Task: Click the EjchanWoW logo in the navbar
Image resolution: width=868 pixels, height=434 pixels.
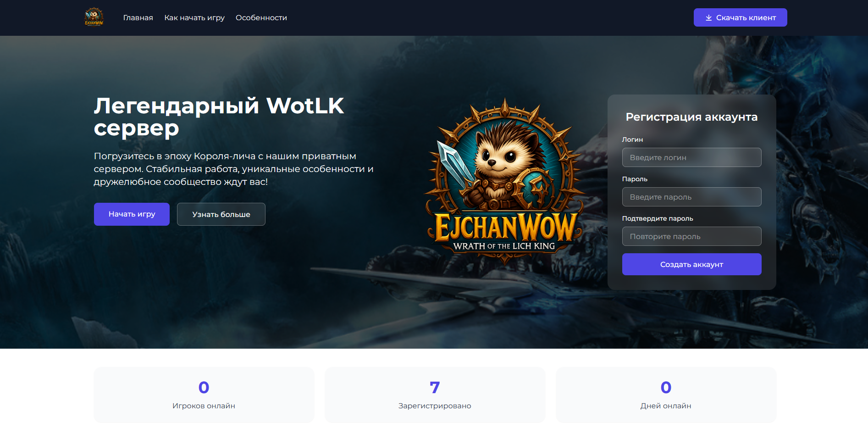Action: tap(94, 17)
